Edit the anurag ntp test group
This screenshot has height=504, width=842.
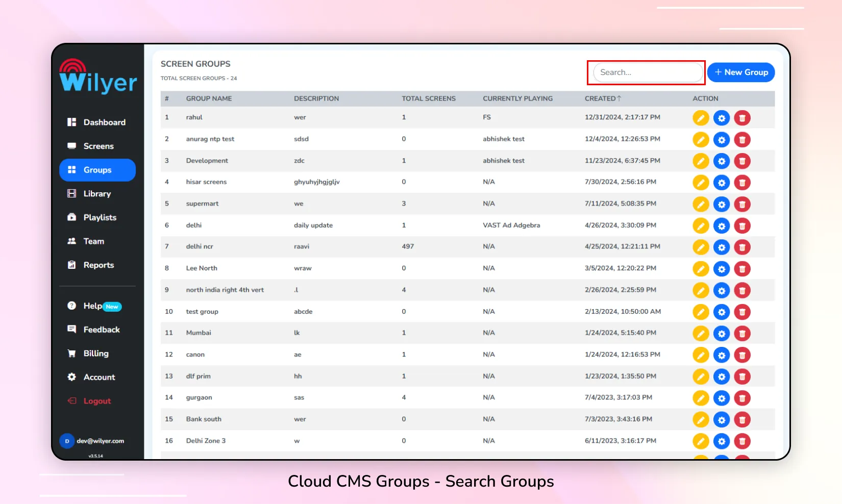tap(701, 140)
